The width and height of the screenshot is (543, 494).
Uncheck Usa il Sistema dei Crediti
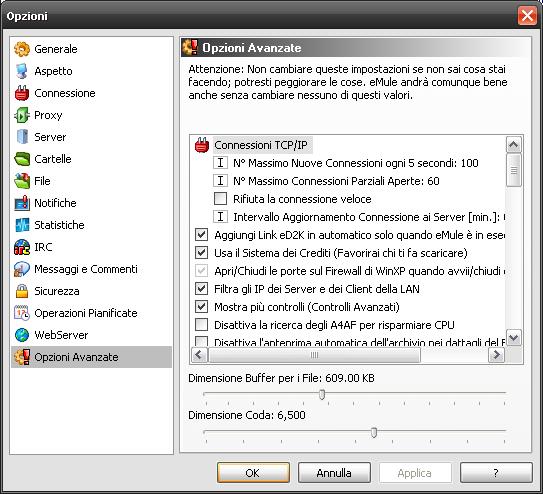pos(202,253)
